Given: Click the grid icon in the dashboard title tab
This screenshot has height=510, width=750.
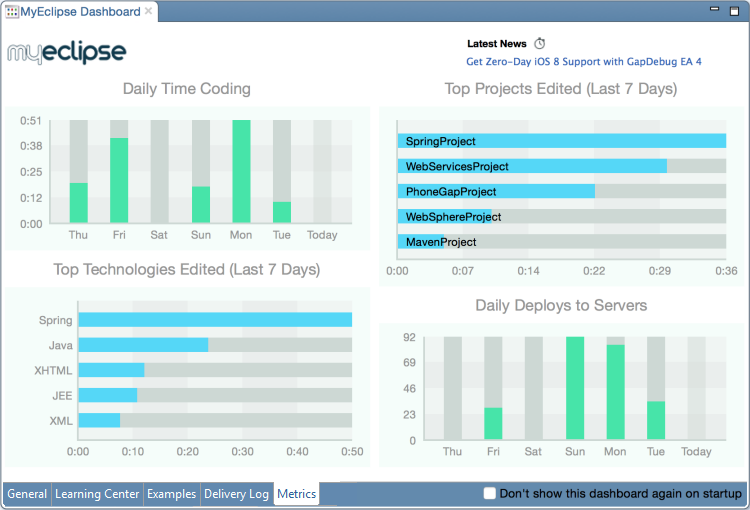Looking at the screenshot, I should (x=12, y=12).
